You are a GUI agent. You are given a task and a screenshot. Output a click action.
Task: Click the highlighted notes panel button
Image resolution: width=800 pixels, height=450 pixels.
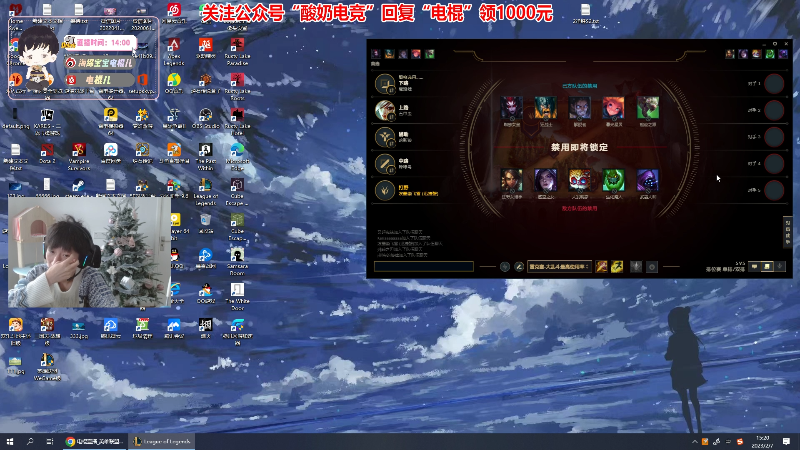tap(767, 266)
